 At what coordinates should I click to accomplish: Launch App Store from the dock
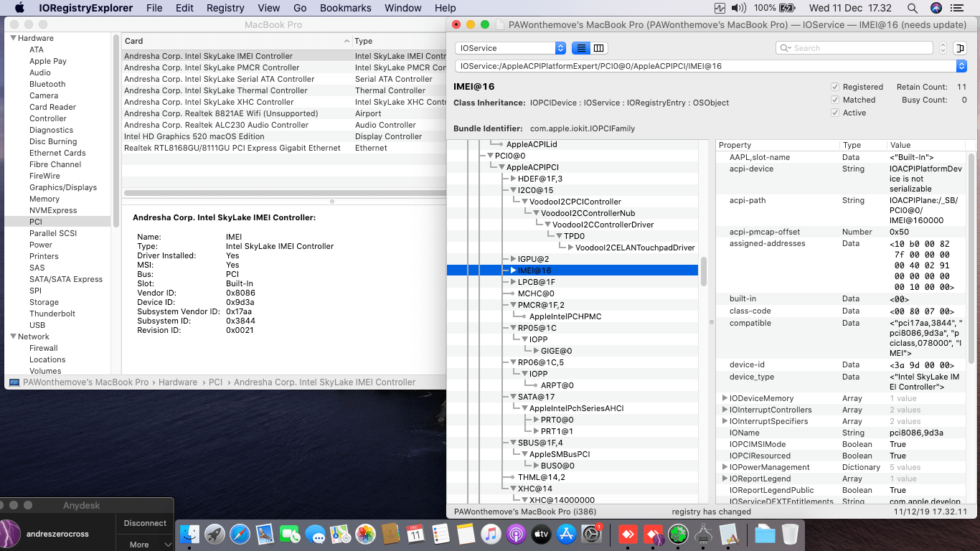(x=566, y=534)
